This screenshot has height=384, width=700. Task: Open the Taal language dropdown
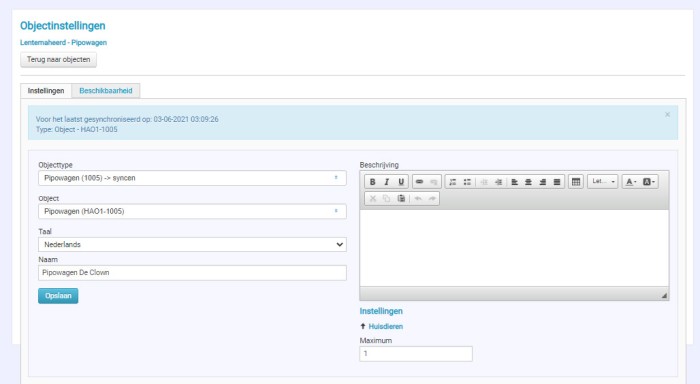pos(192,245)
